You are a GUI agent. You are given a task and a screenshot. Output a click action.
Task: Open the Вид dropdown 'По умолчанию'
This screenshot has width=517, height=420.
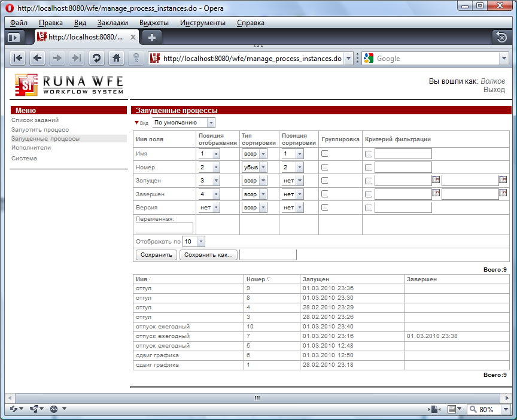184,123
